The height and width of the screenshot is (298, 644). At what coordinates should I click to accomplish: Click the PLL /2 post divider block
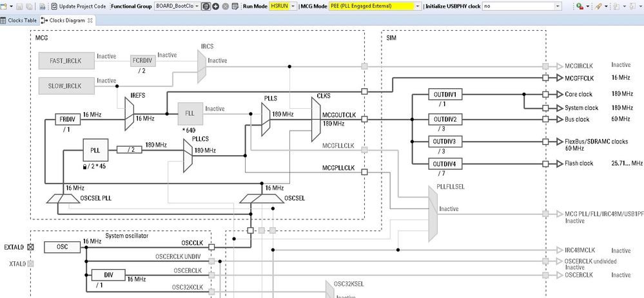(130, 149)
